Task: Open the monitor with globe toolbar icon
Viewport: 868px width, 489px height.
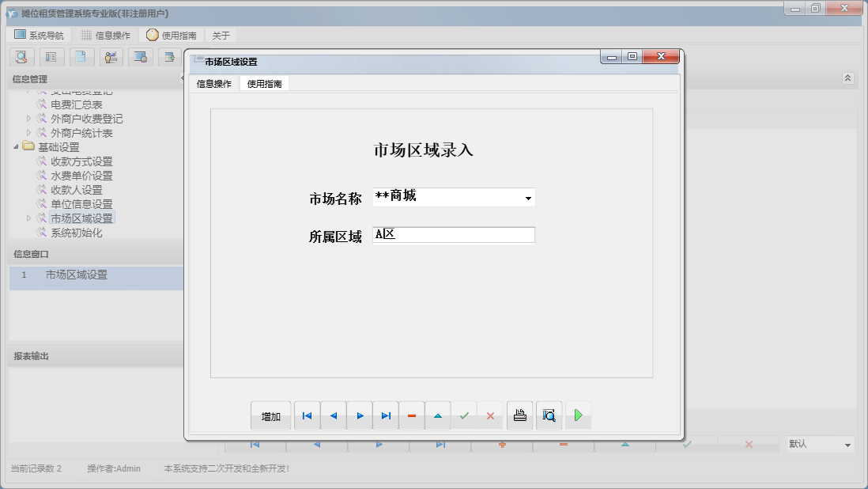Action: [x=142, y=57]
